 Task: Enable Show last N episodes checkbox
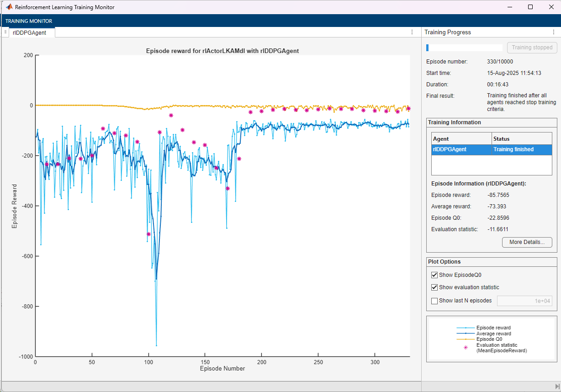point(434,301)
